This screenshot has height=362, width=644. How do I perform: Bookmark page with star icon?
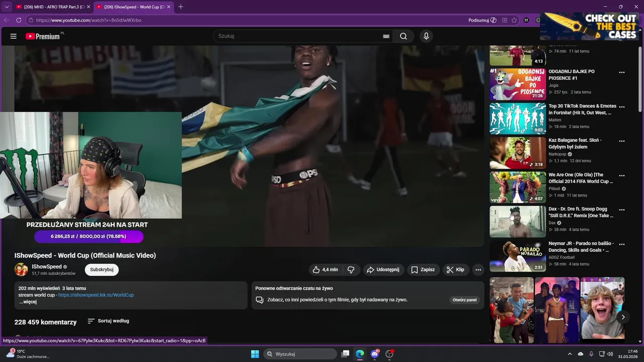coord(514,20)
